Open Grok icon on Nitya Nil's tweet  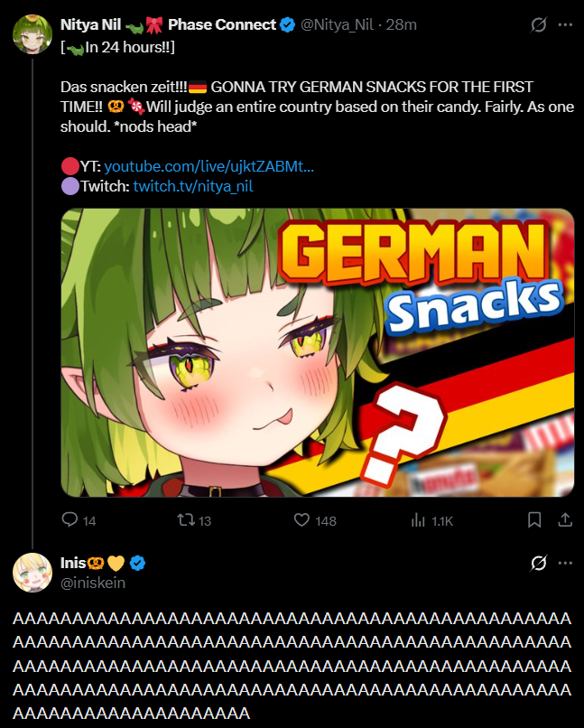[x=539, y=24]
